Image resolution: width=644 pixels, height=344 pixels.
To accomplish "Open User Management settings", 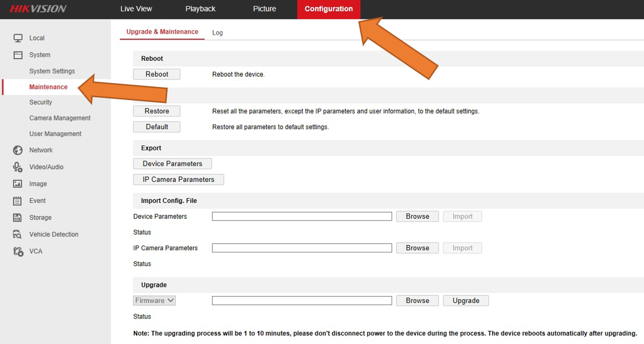I will click(x=55, y=134).
